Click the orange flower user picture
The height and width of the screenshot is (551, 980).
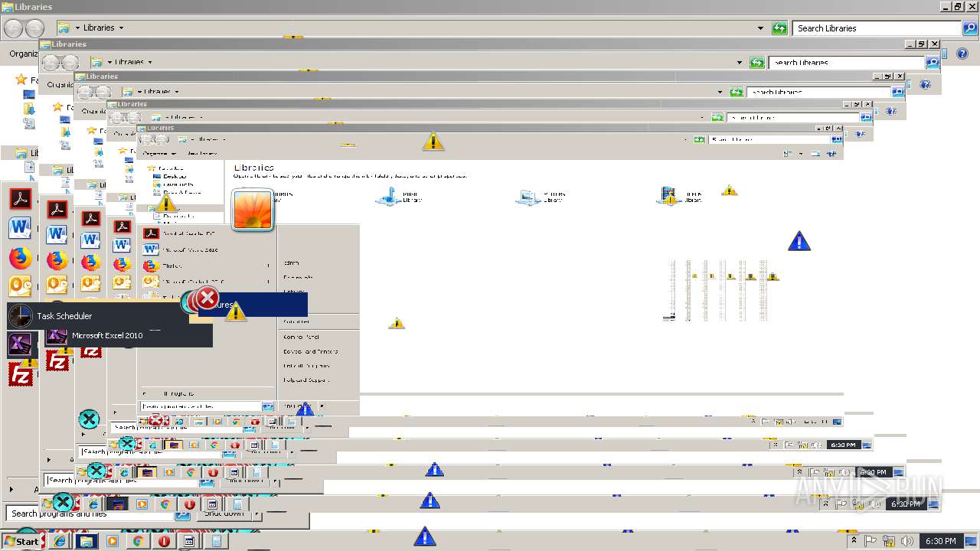[x=253, y=210]
